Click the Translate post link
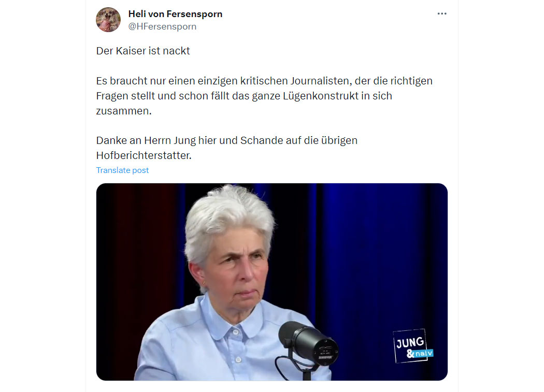 point(122,170)
